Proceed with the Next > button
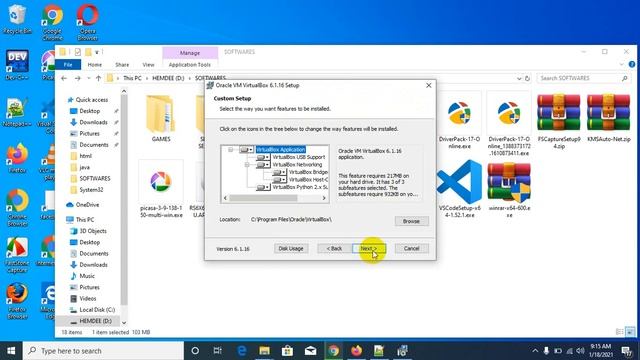 click(x=369, y=248)
